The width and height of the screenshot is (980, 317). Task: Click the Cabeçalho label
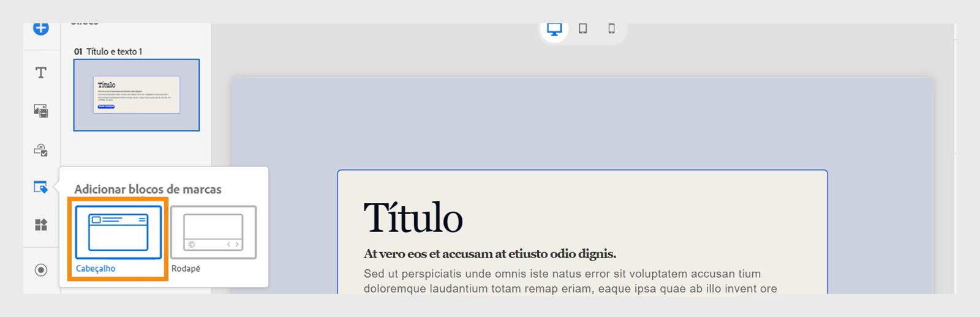tap(96, 269)
